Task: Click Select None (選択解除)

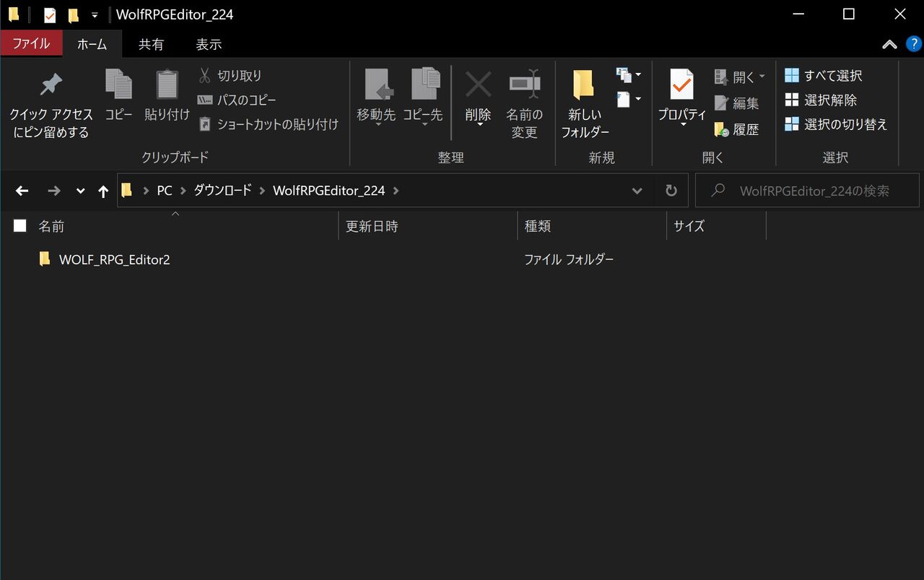Action: tap(821, 100)
